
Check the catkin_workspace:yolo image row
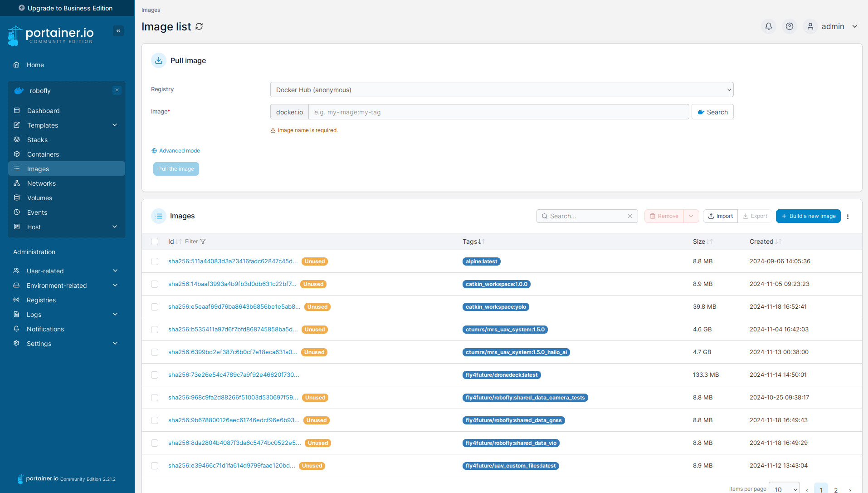(155, 307)
